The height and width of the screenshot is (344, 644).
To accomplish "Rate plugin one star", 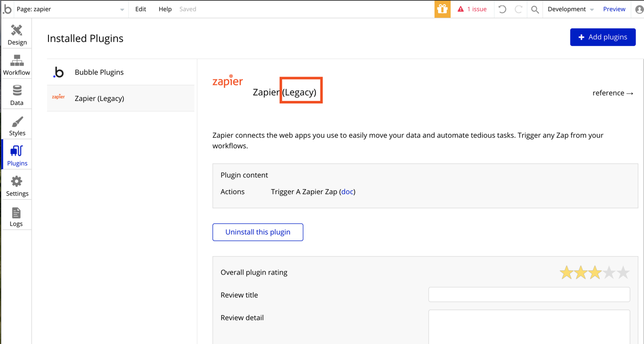I will tap(566, 273).
